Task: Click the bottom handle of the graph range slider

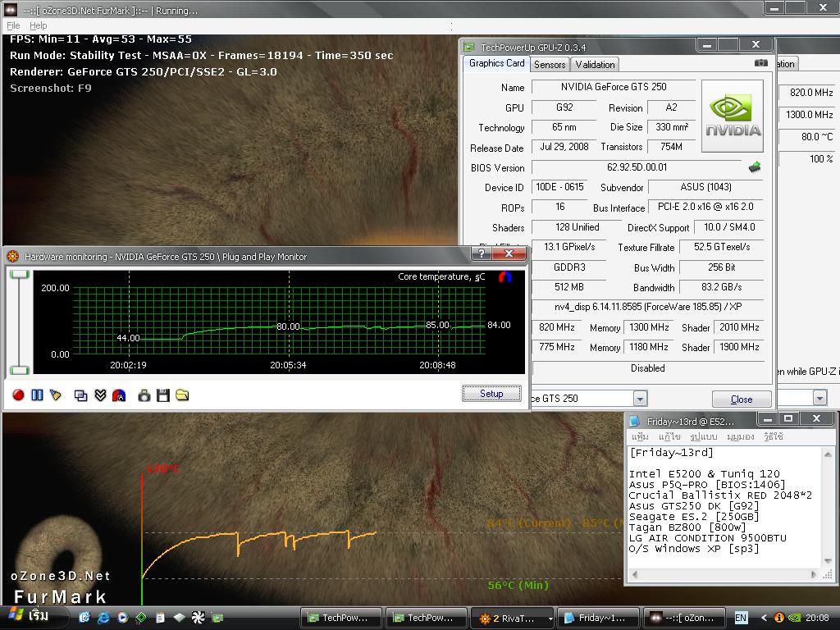Action: [x=20, y=370]
